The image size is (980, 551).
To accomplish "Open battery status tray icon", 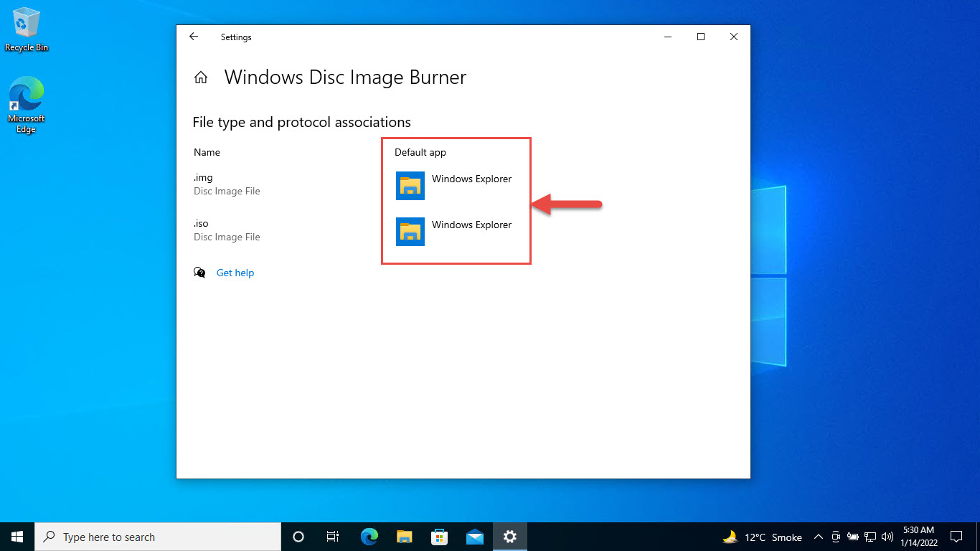I will (x=853, y=537).
